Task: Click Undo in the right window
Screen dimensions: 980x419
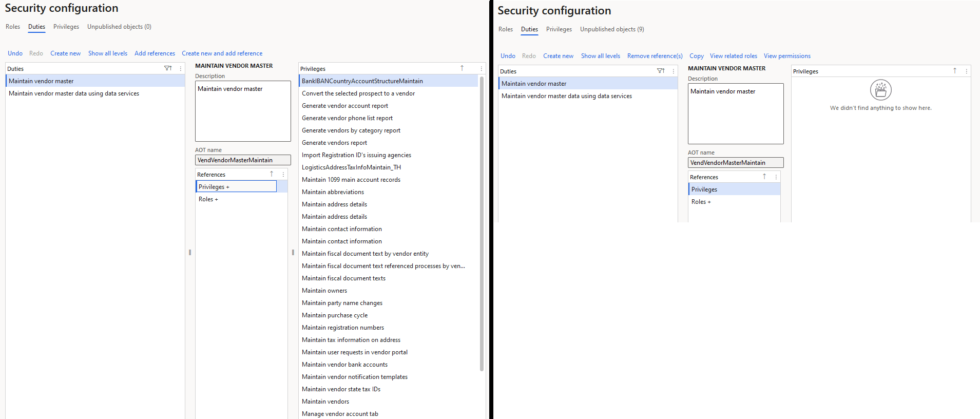Action: click(508, 56)
